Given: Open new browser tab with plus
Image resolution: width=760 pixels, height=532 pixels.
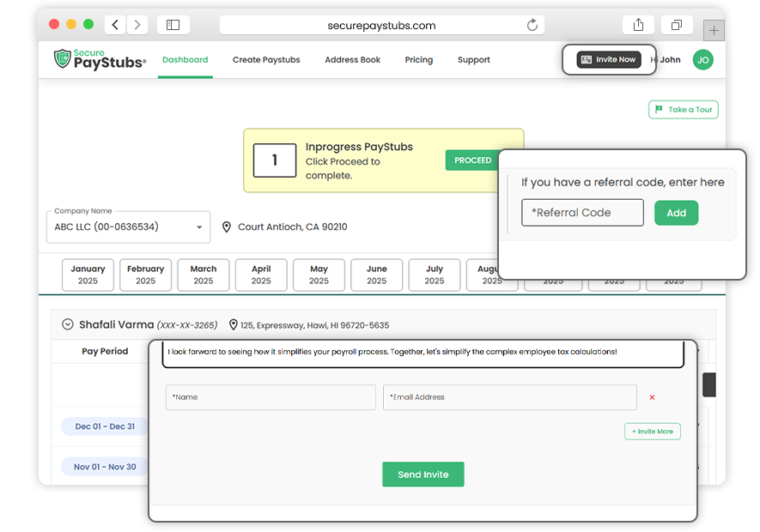Looking at the screenshot, I should click(x=714, y=31).
